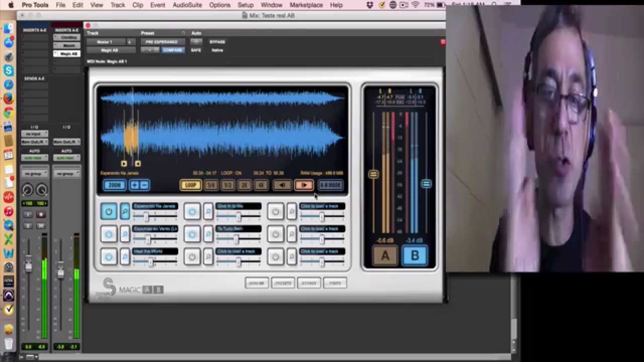
Task: Set loop length to 2X
Action: 245,185
